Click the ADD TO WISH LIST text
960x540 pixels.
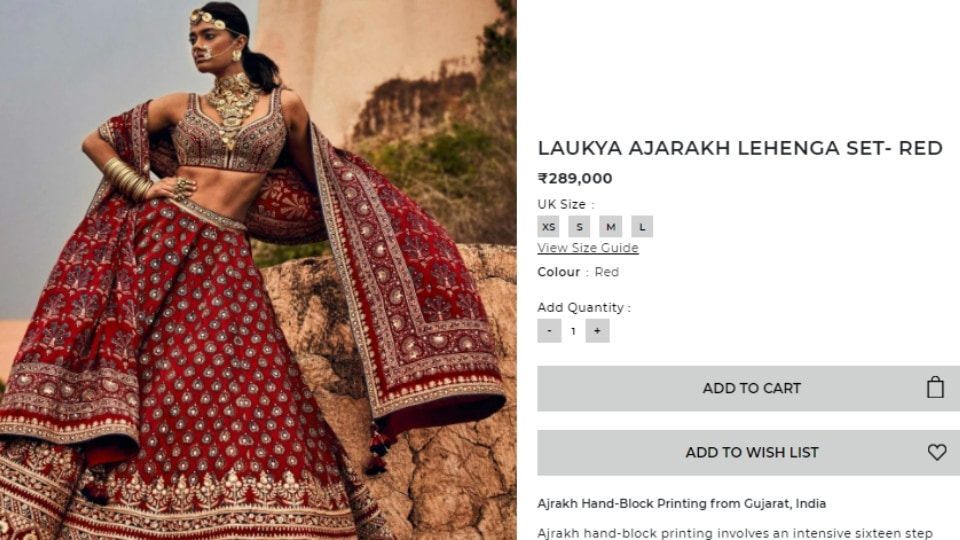point(752,452)
